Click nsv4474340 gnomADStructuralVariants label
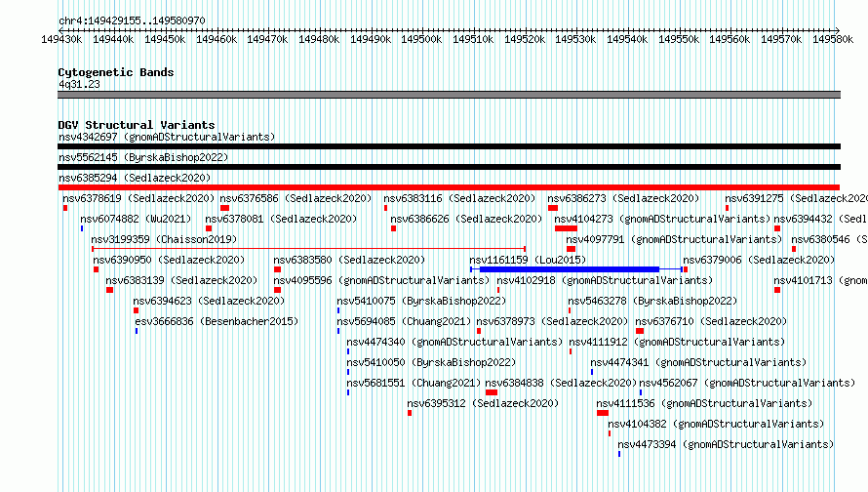Image resolution: width=868 pixels, height=492 pixels. coord(454,342)
